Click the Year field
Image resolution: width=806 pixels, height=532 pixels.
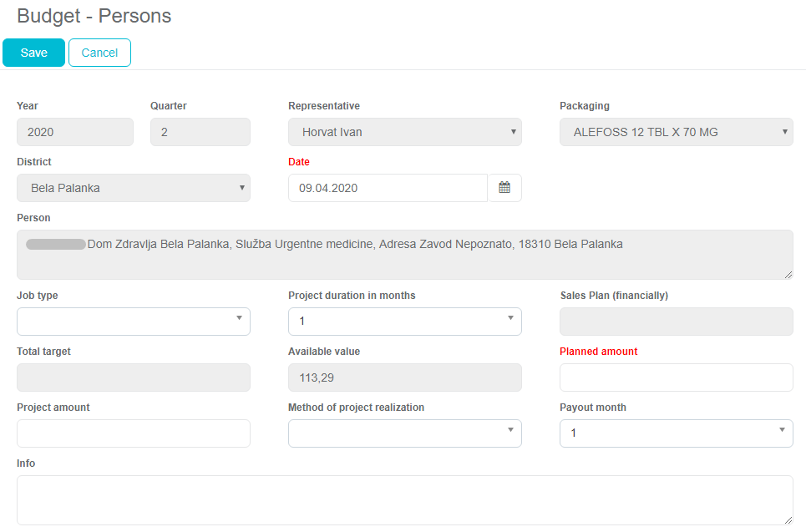pyautogui.click(x=74, y=132)
